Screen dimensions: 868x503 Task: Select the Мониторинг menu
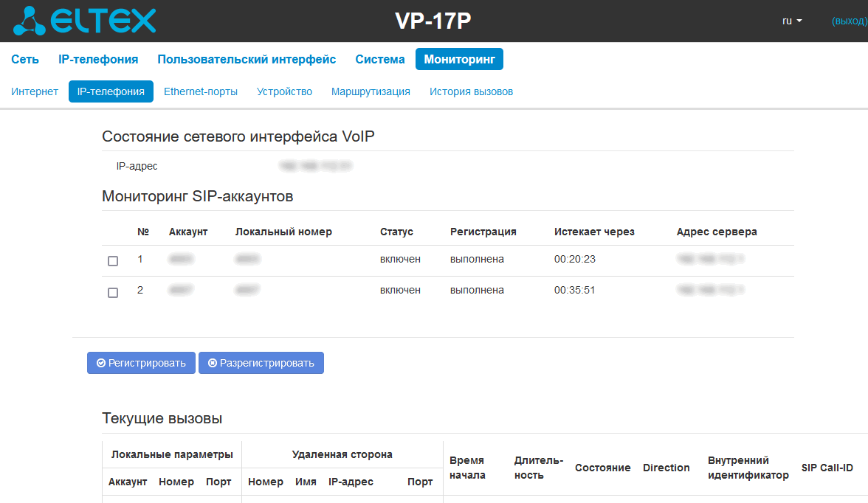(459, 59)
